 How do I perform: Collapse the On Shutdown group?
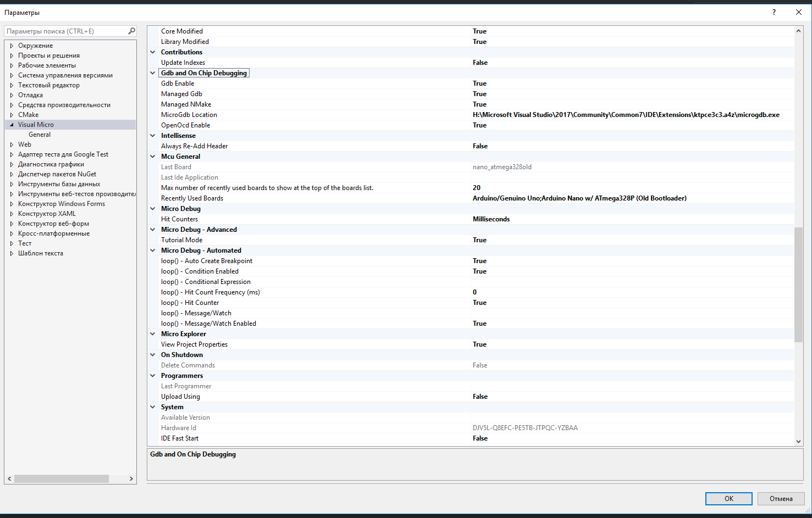click(x=153, y=355)
